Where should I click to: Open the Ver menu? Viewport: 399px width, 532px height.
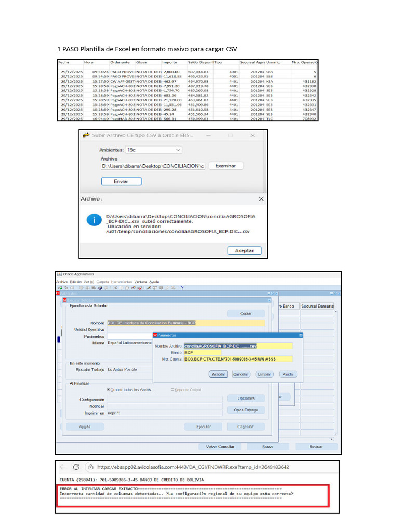click(x=89, y=282)
